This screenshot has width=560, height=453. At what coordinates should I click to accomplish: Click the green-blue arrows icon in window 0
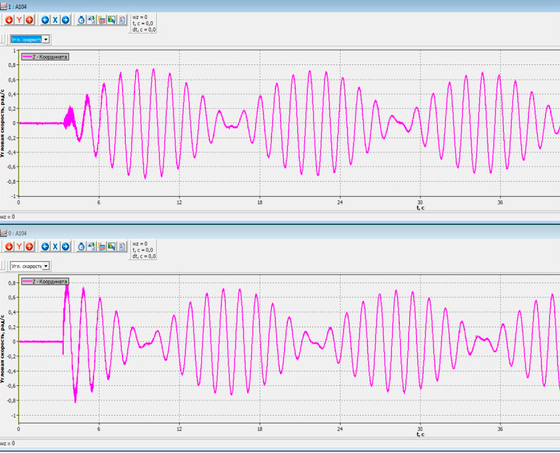click(91, 247)
